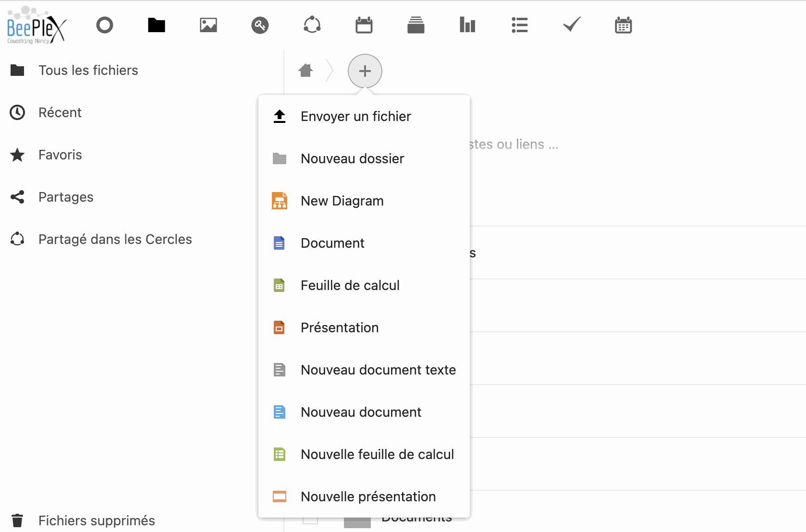Open the Tasks checkmark icon
Viewport: 806px width, 532px height.
[x=572, y=25]
